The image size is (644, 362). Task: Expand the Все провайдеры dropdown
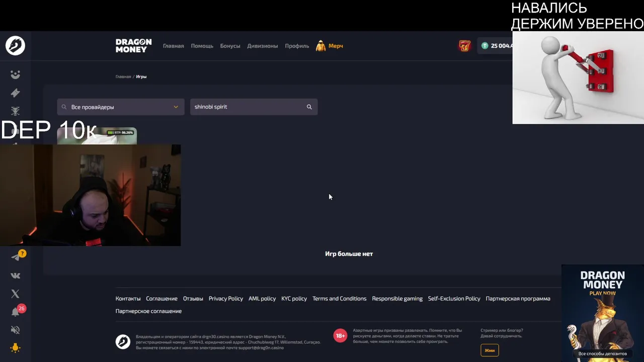120,107
